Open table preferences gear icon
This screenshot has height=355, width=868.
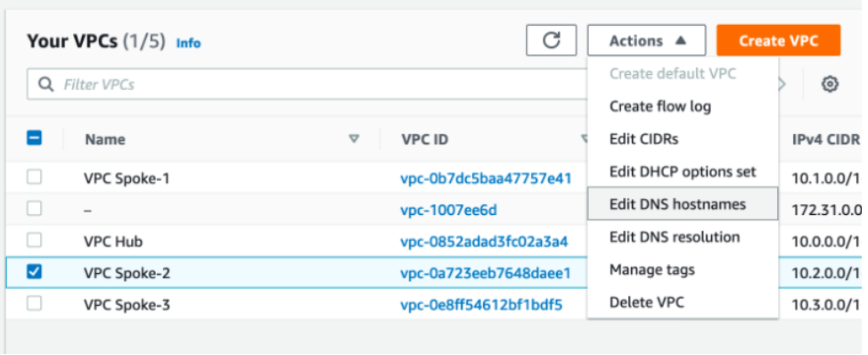tap(830, 84)
